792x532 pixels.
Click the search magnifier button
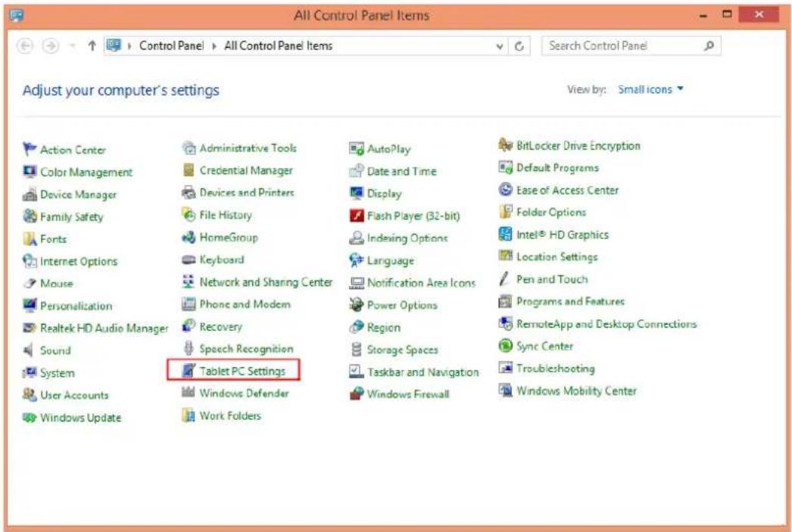click(x=709, y=46)
